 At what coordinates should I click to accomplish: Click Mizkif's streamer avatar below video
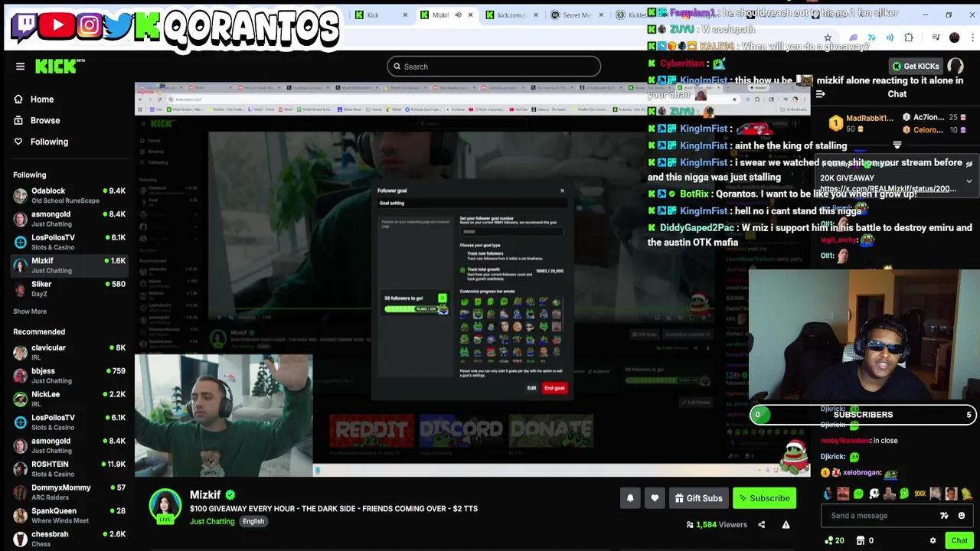pos(165,506)
